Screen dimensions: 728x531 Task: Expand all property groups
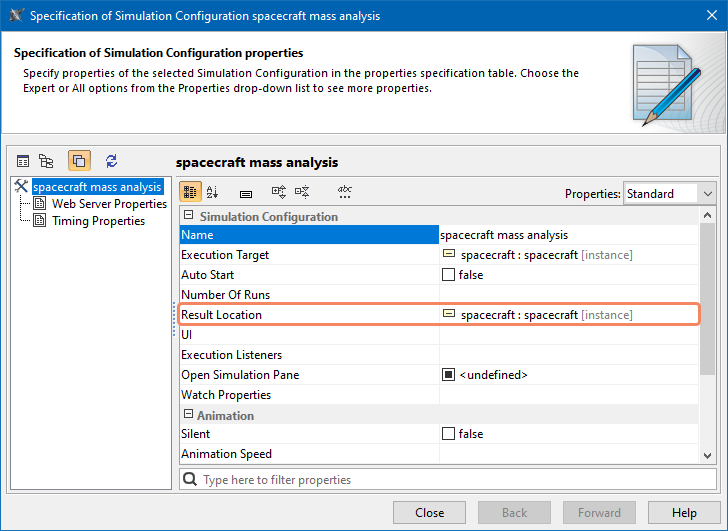279,193
